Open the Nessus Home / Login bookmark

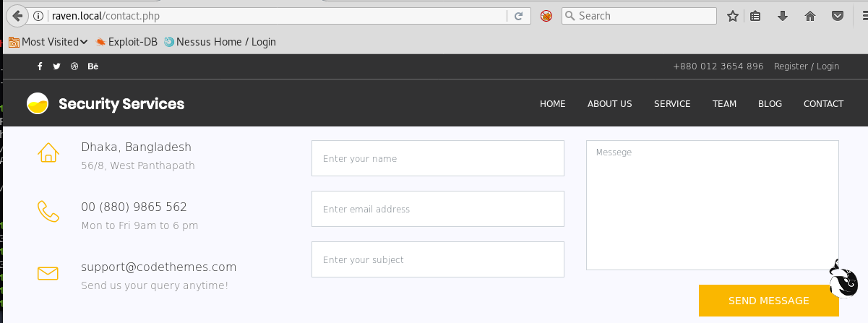pyautogui.click(x=220, y=42)
